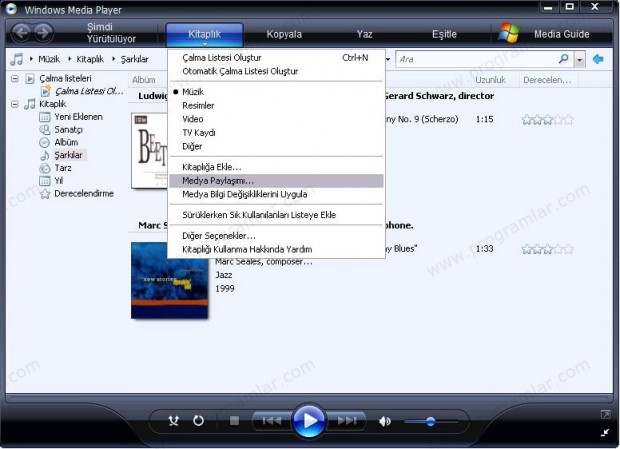Viewport: 620px width, 449px height.
Task: Select Sanatçı in the library tree
Action: [x=68, y=130]
